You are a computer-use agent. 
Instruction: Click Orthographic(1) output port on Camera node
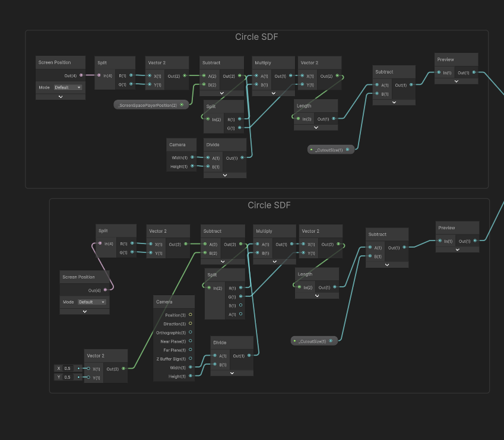[x=190, y=333]
